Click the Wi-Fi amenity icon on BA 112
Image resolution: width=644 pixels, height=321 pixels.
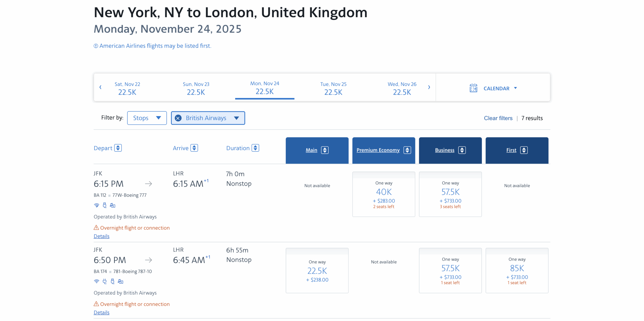[97, 205]
